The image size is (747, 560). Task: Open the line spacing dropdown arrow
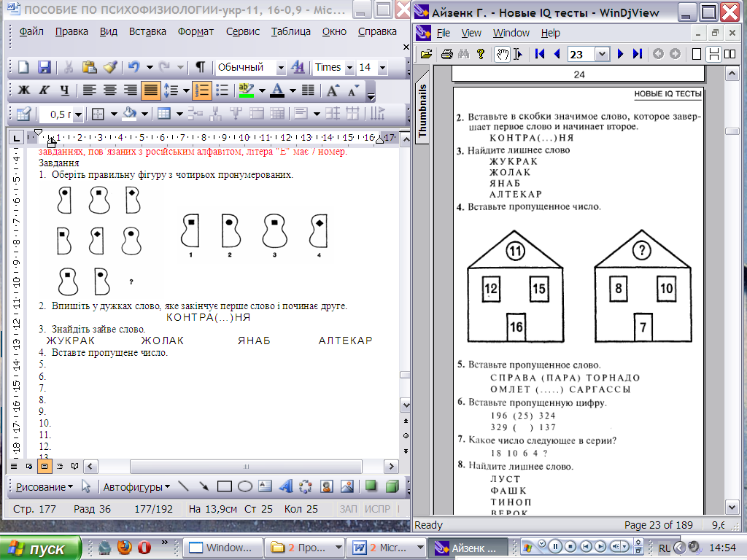click(186, 90)
